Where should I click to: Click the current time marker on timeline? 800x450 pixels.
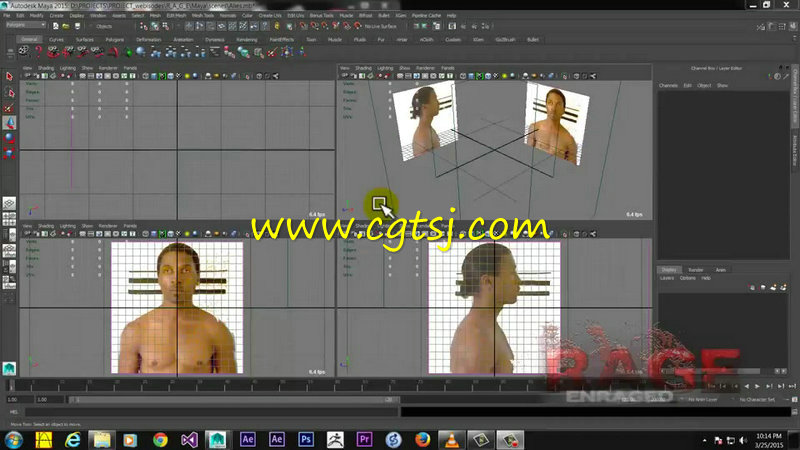click(x=12, y=385)
